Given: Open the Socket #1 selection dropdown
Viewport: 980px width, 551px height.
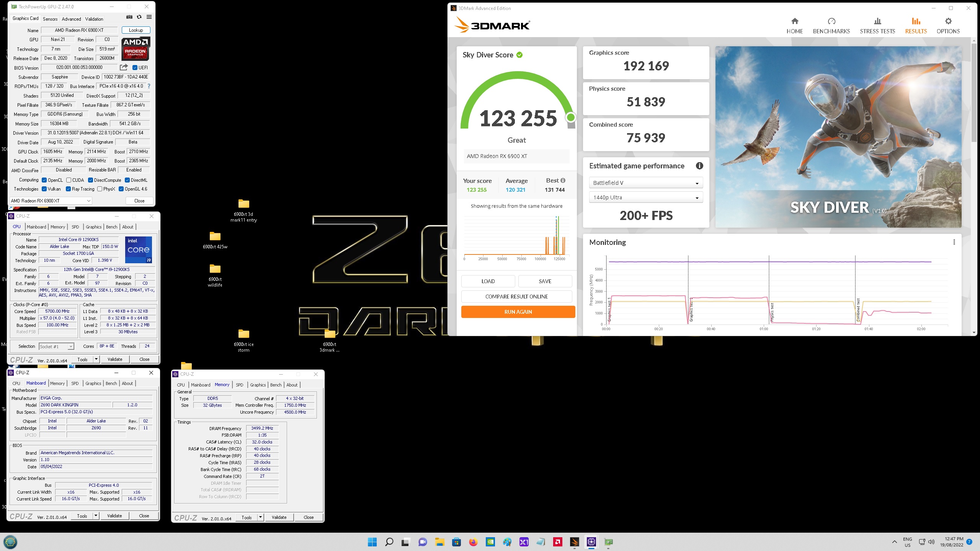Looking at the screenshot, I should [x=56, y=346].
